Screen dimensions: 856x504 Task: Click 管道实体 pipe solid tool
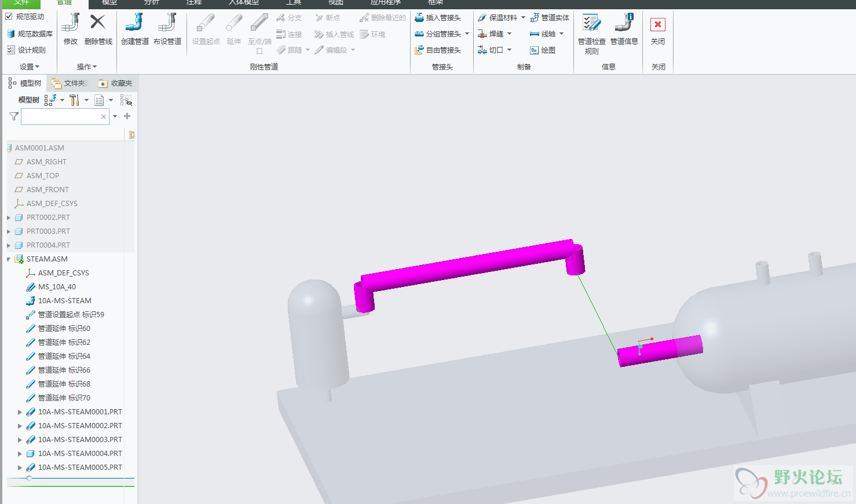[550, 18]
